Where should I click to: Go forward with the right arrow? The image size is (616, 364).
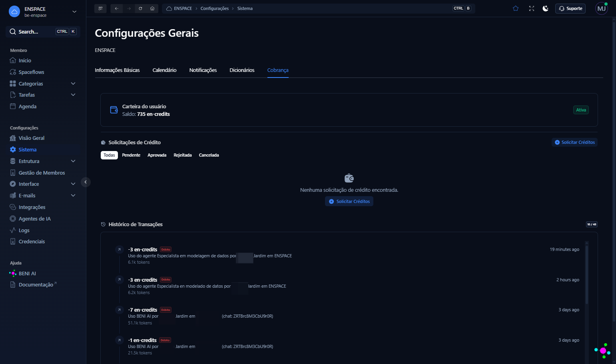pos(129,8)
